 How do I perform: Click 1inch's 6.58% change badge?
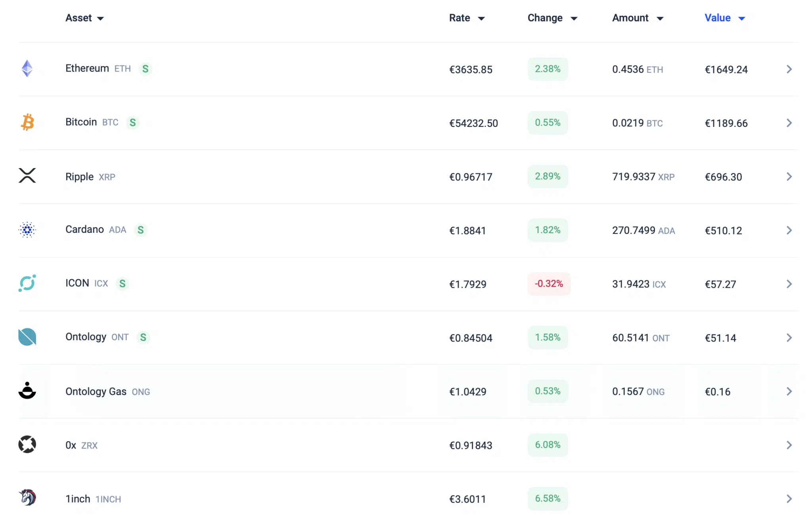tap(548, 498)
